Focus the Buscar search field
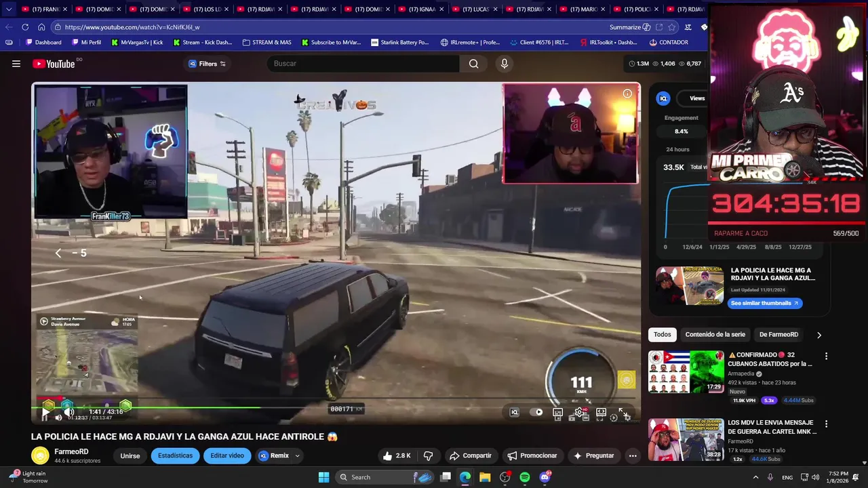 point(363,64)
